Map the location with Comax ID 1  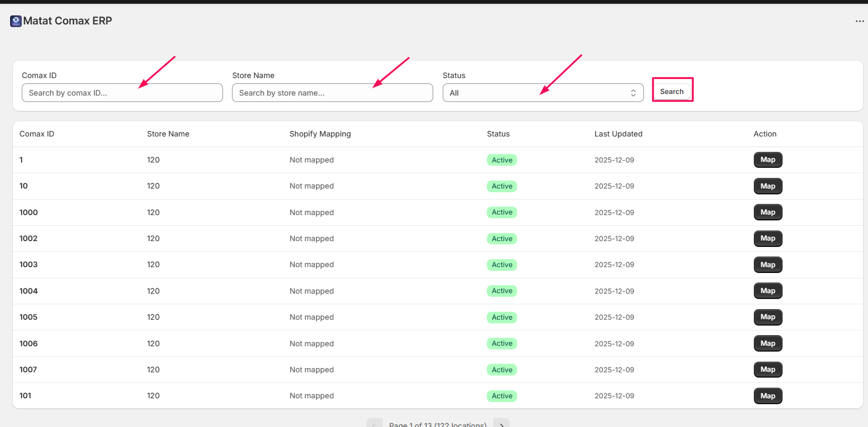coord(768,160)
